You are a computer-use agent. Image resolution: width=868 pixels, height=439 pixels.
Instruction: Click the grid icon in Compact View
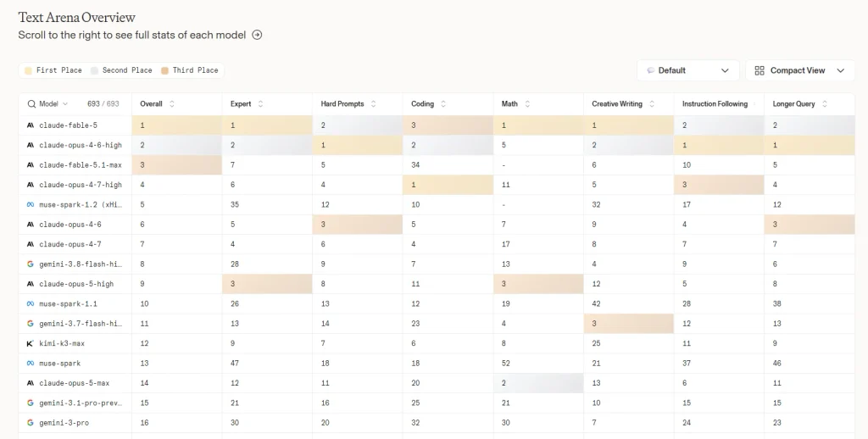tap(759, 70)
